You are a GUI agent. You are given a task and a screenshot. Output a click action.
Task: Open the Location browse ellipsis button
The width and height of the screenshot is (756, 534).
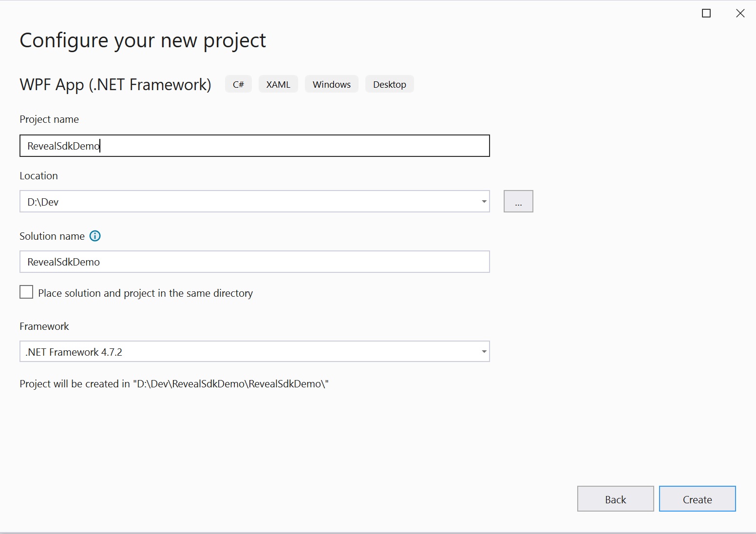pos(518,201)
